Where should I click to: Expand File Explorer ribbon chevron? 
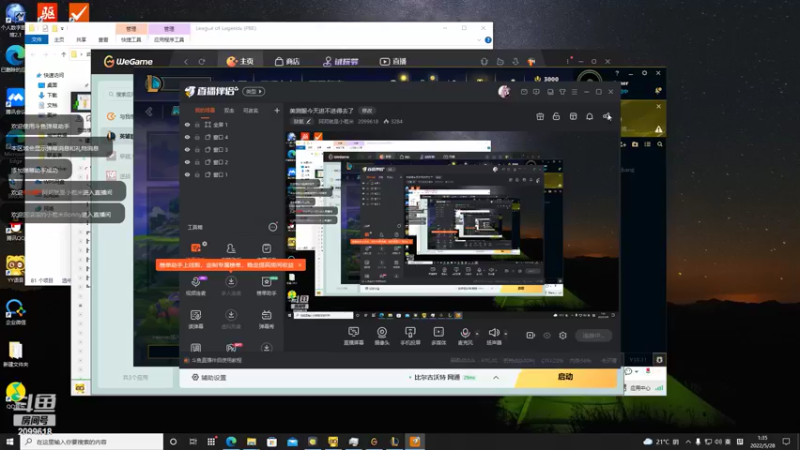tap(479, 40)
